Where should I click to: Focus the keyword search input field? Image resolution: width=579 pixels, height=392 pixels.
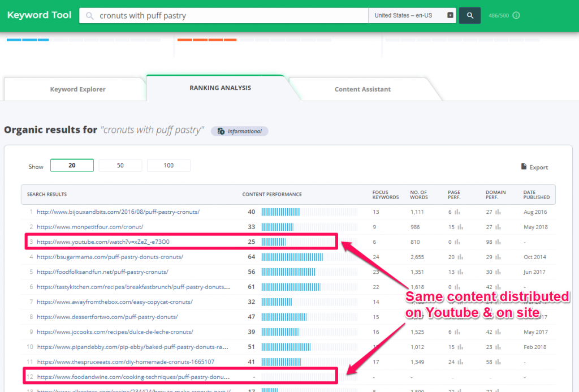[x=224, y=15]
